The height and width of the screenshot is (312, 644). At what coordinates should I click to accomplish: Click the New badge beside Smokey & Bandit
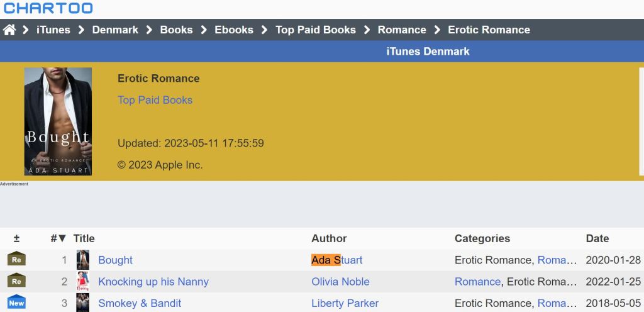[x=16, y=303]
